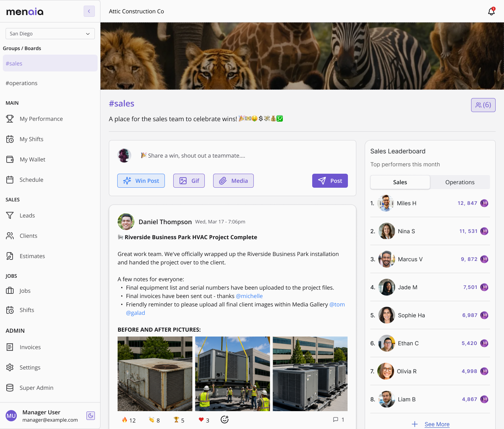The width and height of the screenshot is (504, 429).
Task: Switch leaderboard to Operations tab
Action: [x=460, y=182]
